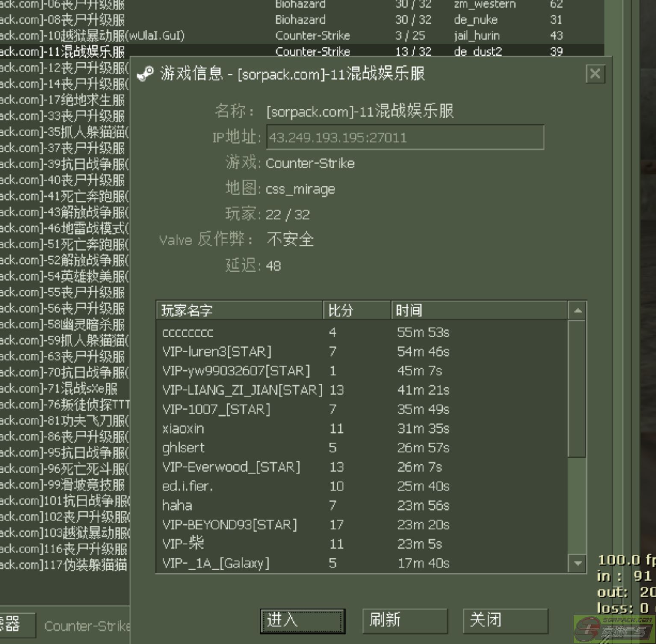Image resolution: width=656 pixels, height=644 pixels.
Task: Select server 11混战娱乐服 row in list
Action: click(301, 51)
